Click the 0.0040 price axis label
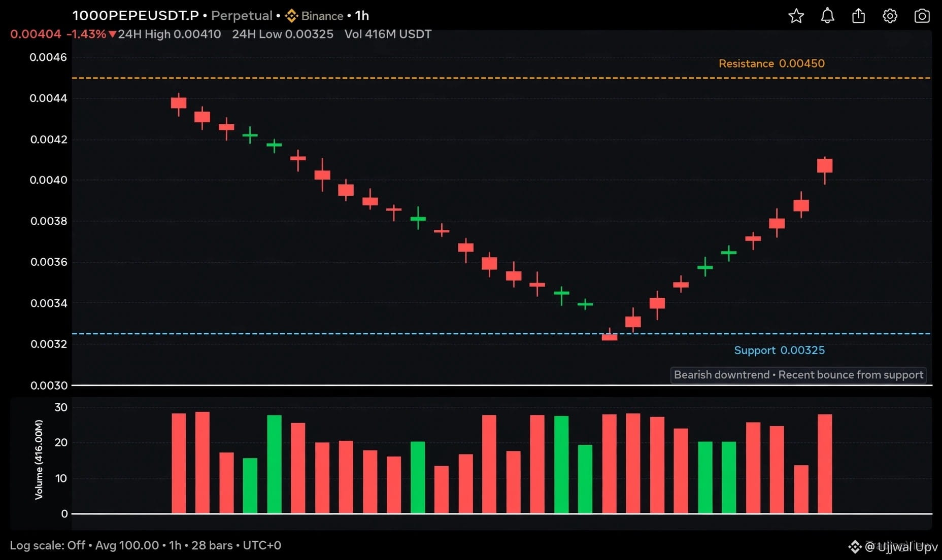The width and height of the screenshot is (942, 560). pos(48,180)
